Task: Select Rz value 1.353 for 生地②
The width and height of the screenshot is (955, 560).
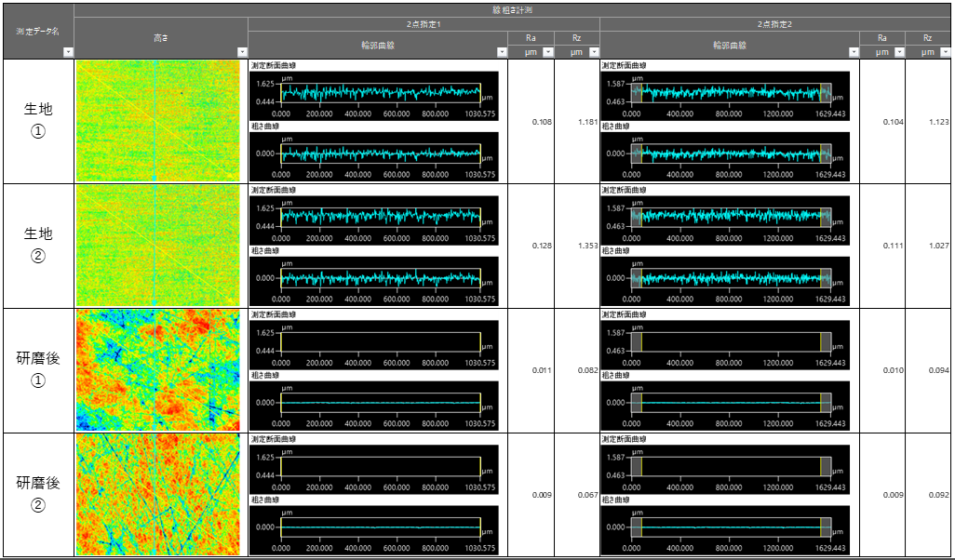Action: (586, 246)
